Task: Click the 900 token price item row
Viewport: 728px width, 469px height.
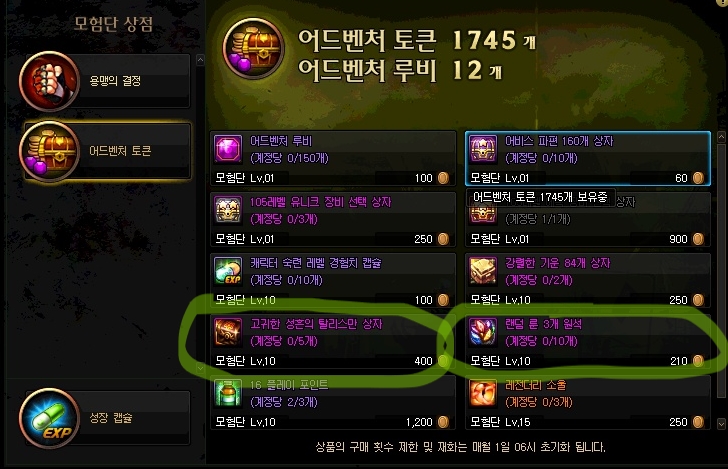Action: point(588,220)
